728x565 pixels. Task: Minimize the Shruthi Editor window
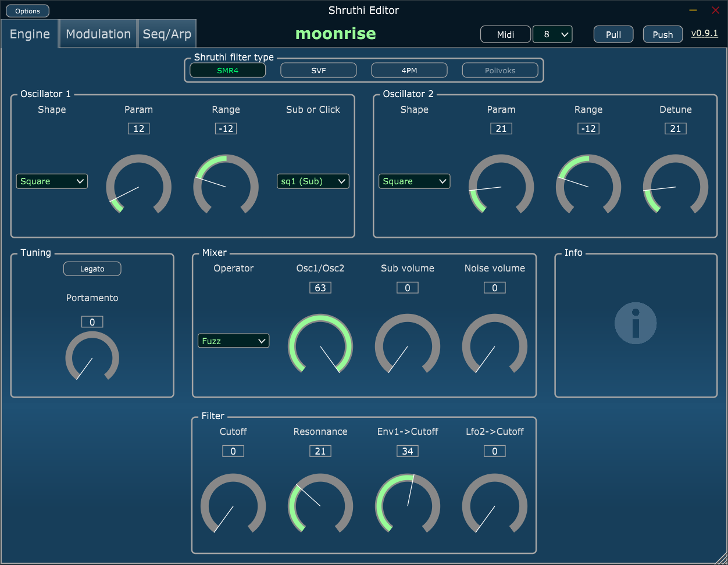(x=693, y=10)
